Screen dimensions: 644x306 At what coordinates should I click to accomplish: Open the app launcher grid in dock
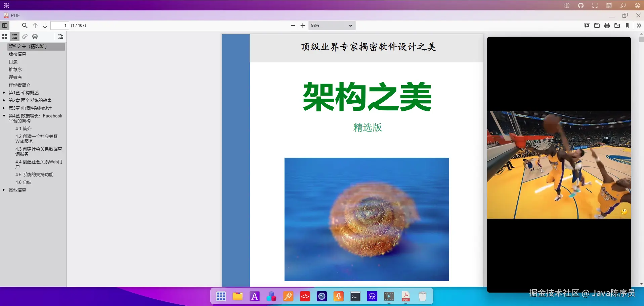221,296
